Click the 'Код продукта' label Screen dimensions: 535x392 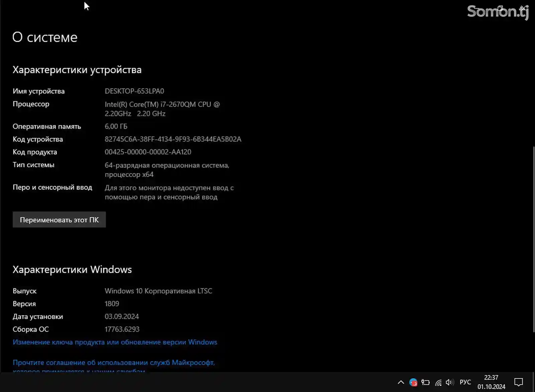pos(35,152)
